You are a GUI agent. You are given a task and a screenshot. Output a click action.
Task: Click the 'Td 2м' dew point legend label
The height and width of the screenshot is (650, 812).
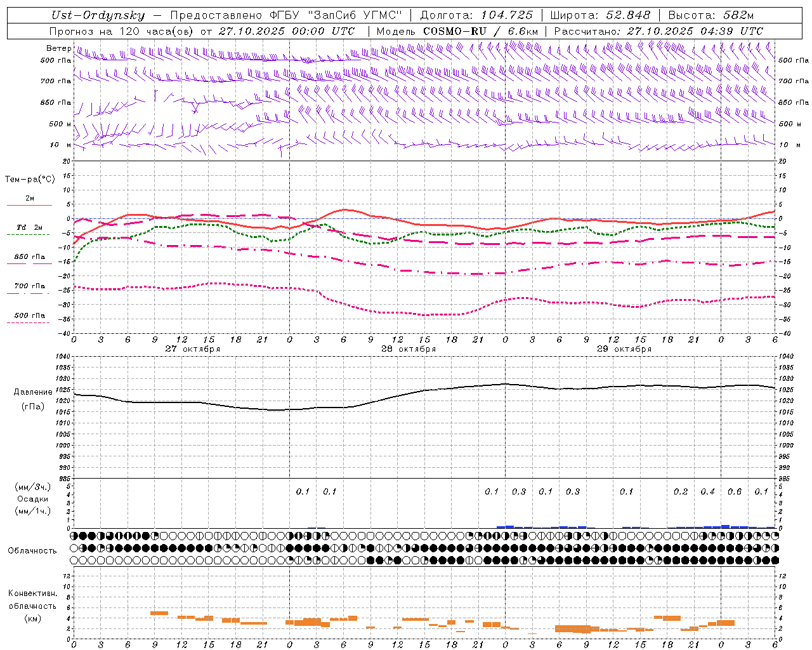(x=30, y=227)
